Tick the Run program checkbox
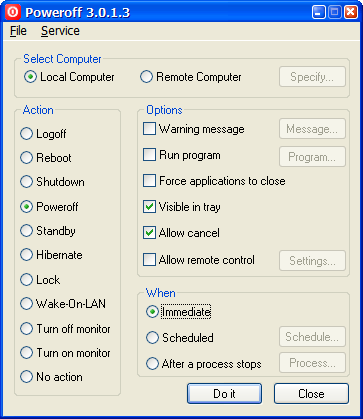 [182, 155]
